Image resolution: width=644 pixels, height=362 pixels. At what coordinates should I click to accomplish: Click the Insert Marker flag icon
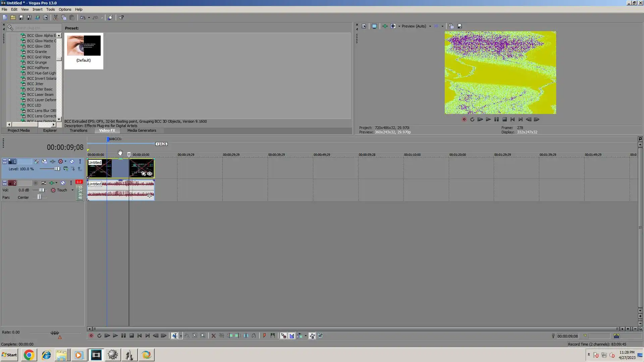(264, 336)
